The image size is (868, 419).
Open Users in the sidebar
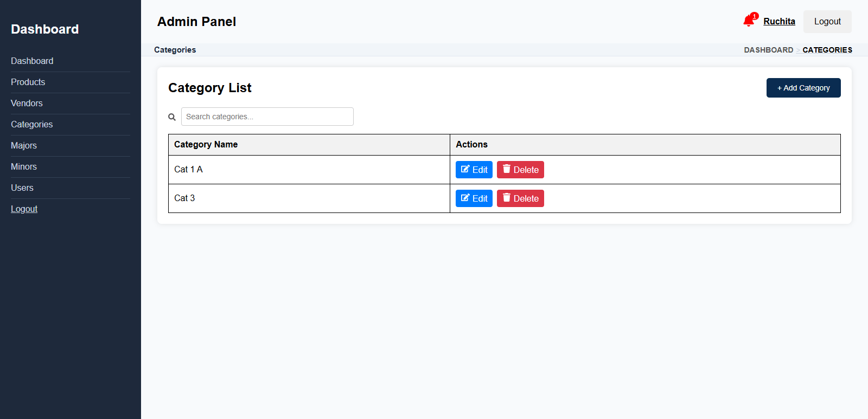pos(22,188)
